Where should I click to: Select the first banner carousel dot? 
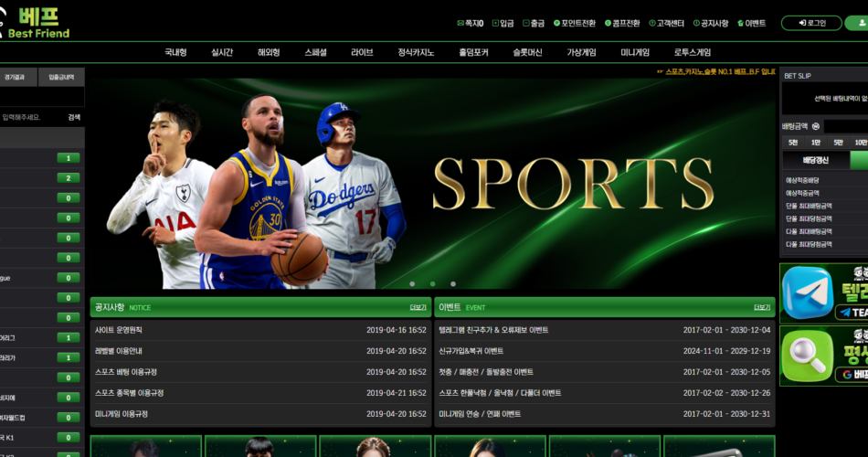coord(412,283)
